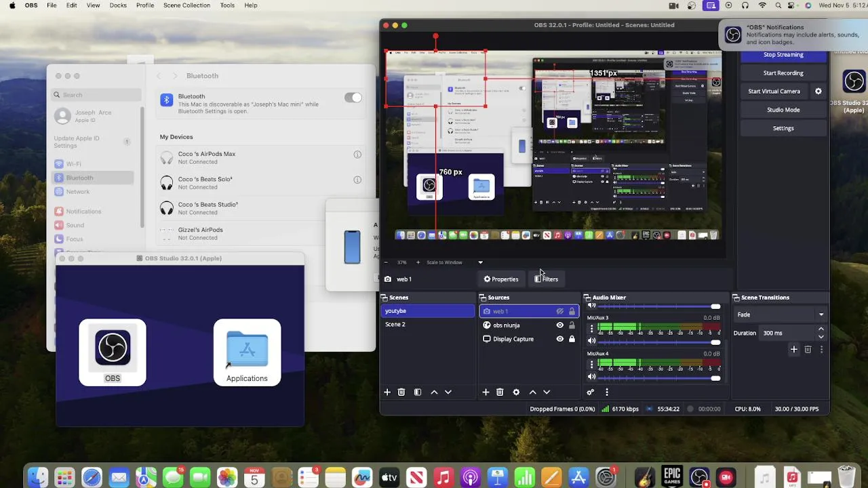Screen dimensions: 868x488
Task: Open scene filters icon in Scenes toolbar
Action: 418,392
